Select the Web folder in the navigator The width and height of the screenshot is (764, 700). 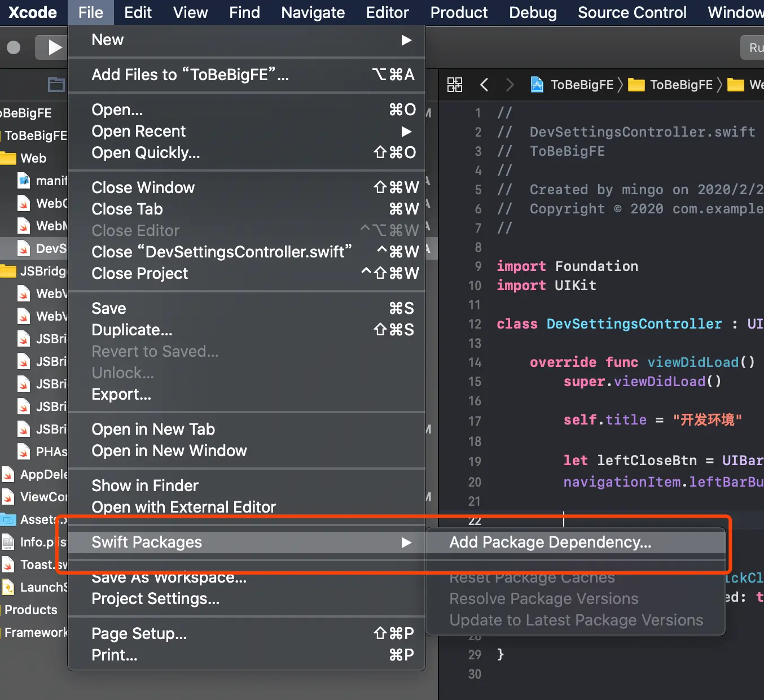click(24, 158)
